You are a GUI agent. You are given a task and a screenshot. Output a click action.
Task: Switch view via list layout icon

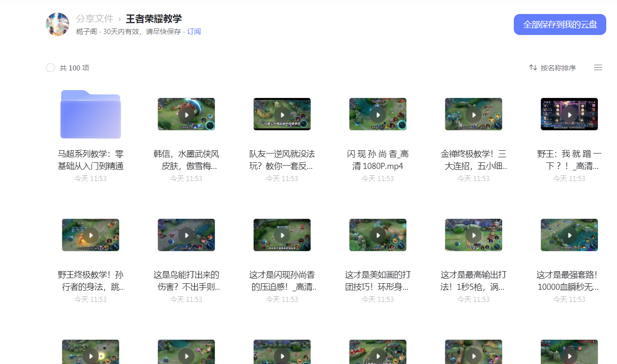click(x=598, y=68)
